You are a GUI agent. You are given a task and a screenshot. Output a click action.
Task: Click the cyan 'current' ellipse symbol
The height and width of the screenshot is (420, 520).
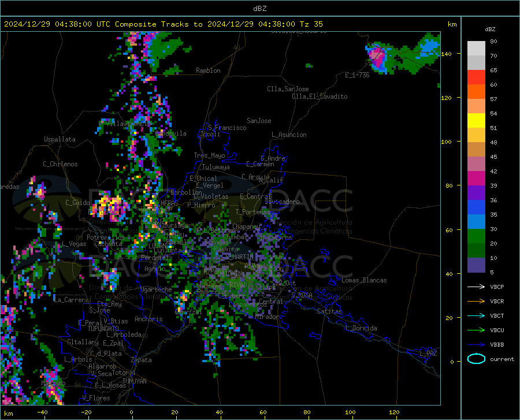(x=476, y=359)
